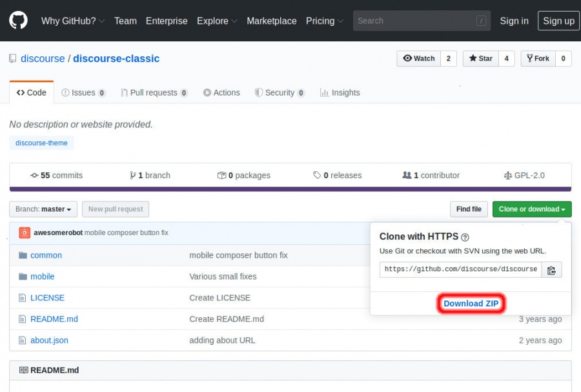Collapse the Clone or download dropdown
Viewport: 581px width, 392px height.
(x=531, y=209)
